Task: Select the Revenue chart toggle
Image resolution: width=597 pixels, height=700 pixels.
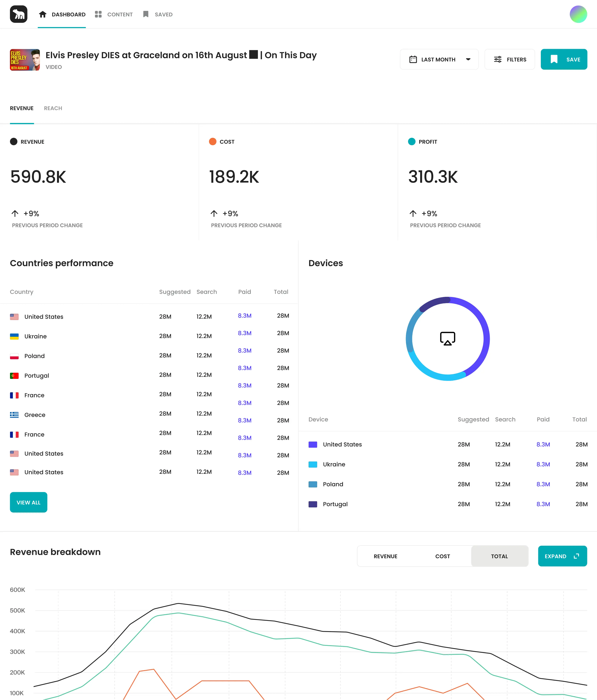Action: tap(385, 556)
